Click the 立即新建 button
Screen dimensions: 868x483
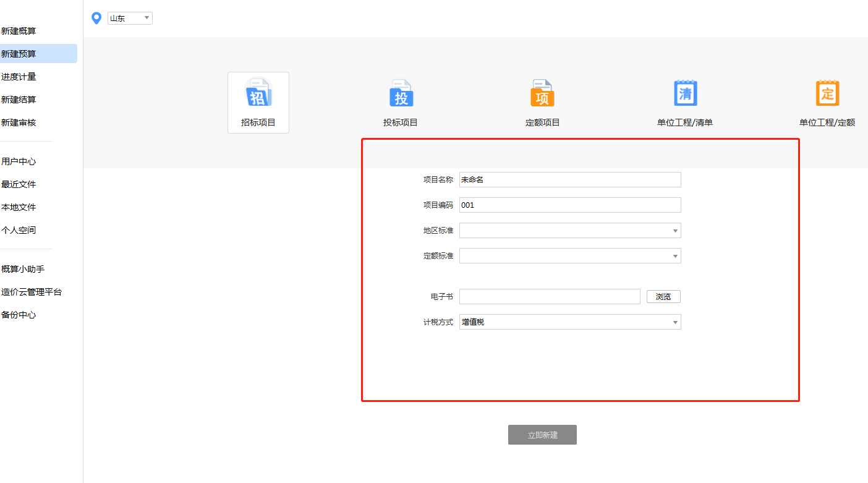point(542,435)
